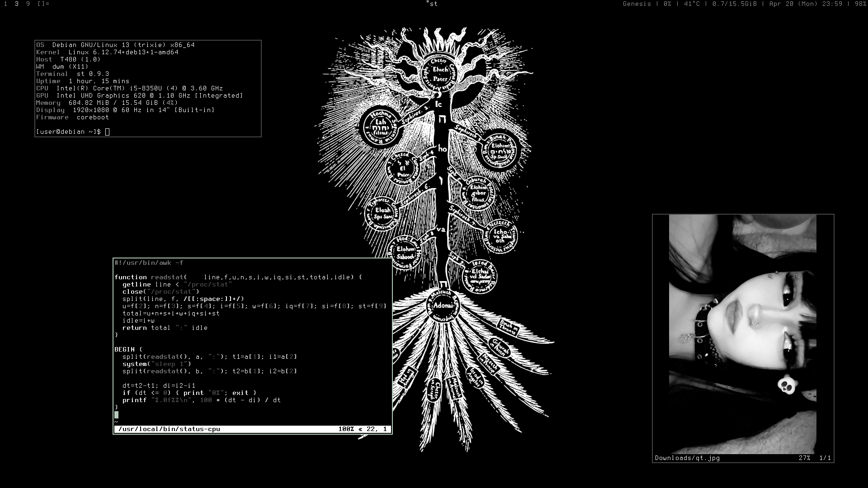This screenshot has width=868, height=488.
Task: Click the vim statusline path /usr/local/bin/status-cpu
Action: pyautogui.click(x=169, y=429)
